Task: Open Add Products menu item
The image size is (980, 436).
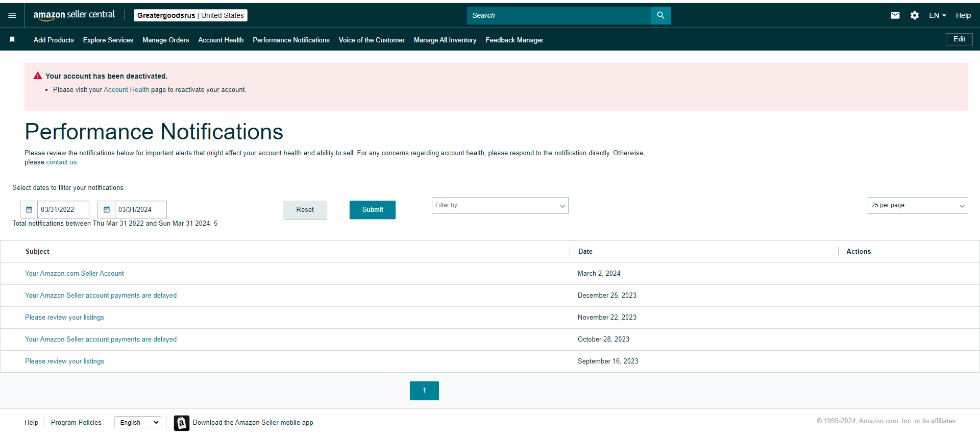Action: (x=54, y=40)
